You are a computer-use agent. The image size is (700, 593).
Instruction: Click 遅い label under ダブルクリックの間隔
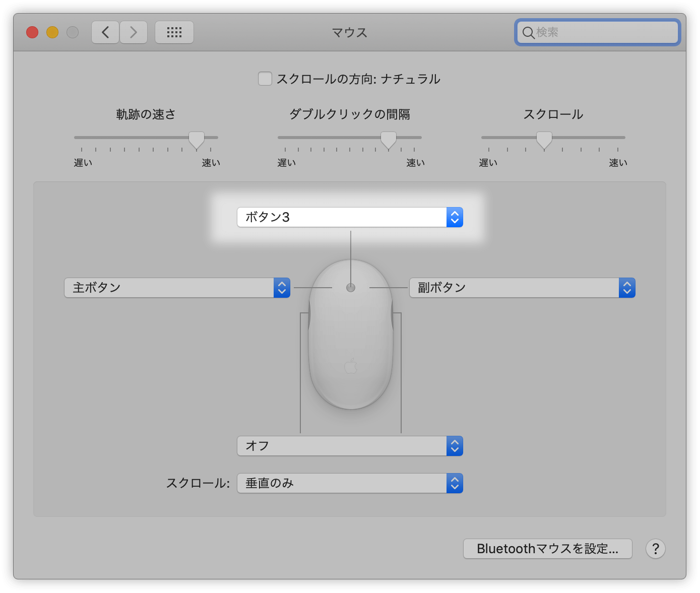click(287, 163)
